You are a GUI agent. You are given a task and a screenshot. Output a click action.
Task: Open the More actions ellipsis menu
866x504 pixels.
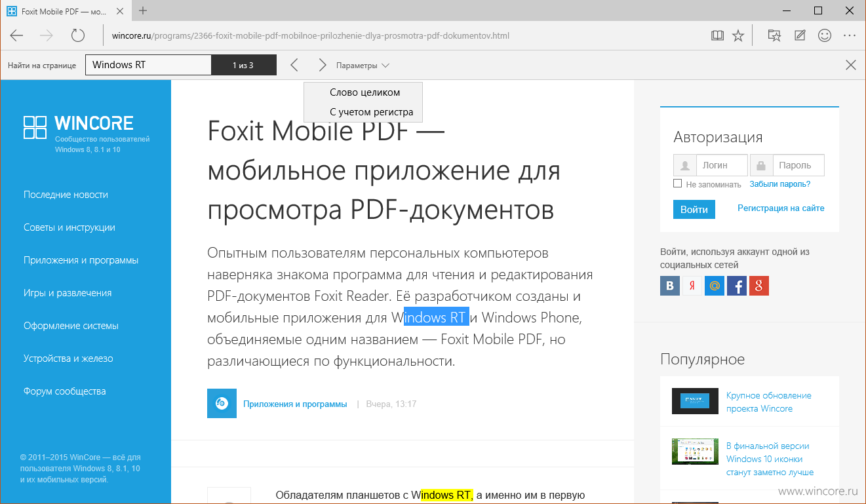point(850,35)
